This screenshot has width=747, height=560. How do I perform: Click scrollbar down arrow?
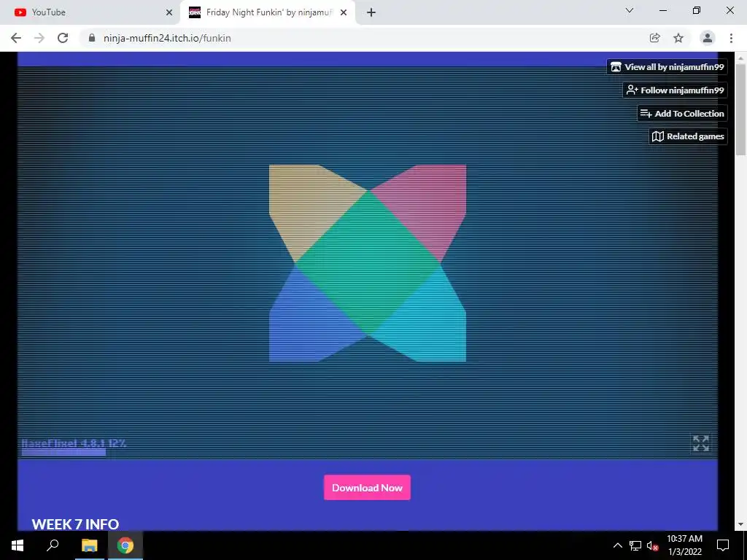point(740,525)
